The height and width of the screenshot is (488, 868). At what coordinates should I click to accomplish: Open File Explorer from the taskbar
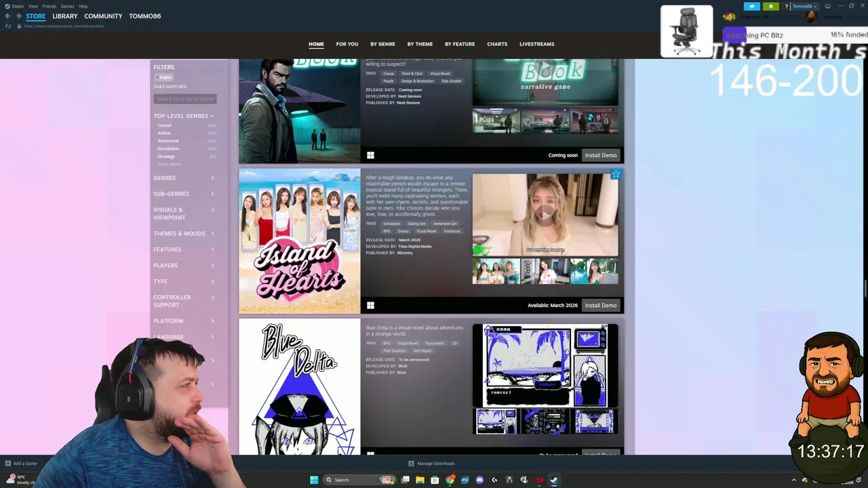point(420,480)
